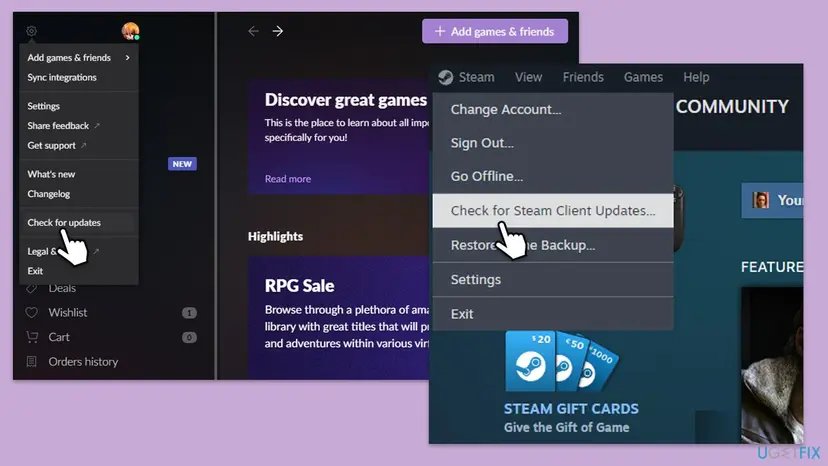828x466 pixels.
Task: Click the purple Add games & friends button
Action: click(495, 31)
